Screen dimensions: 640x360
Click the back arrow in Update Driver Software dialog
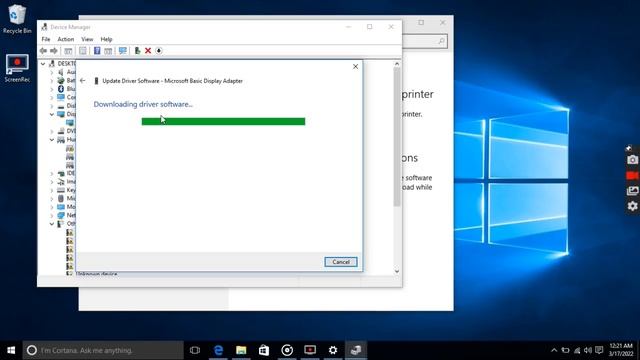coord(83,81)
